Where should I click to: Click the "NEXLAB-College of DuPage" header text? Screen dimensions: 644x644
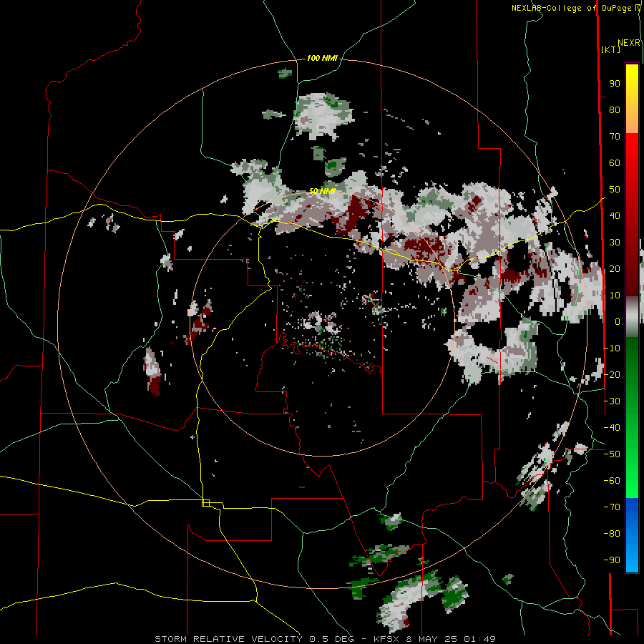click(x=572, y=8)
